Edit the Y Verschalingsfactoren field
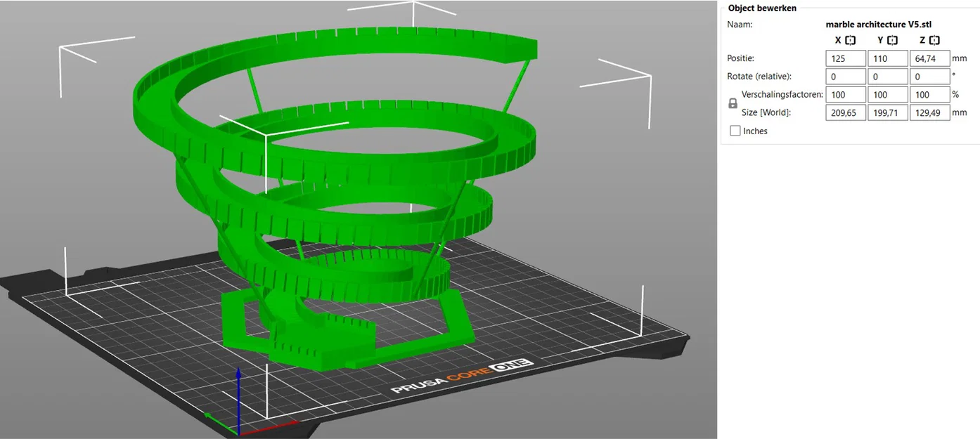 (x=888, y=95)
